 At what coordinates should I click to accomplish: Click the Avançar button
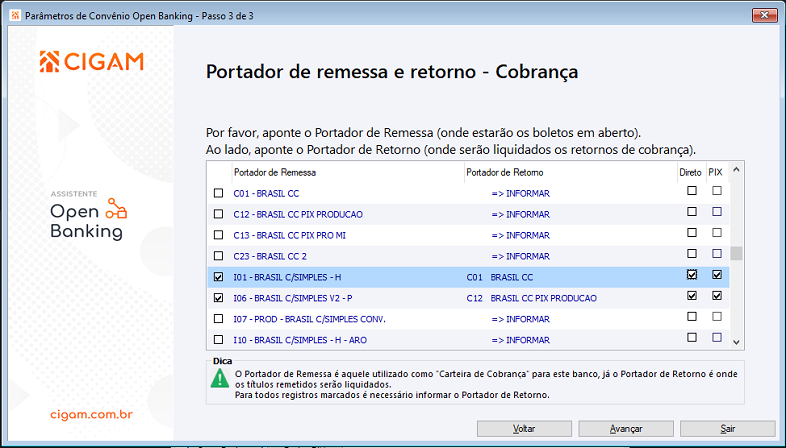click(x=626, y=428)
